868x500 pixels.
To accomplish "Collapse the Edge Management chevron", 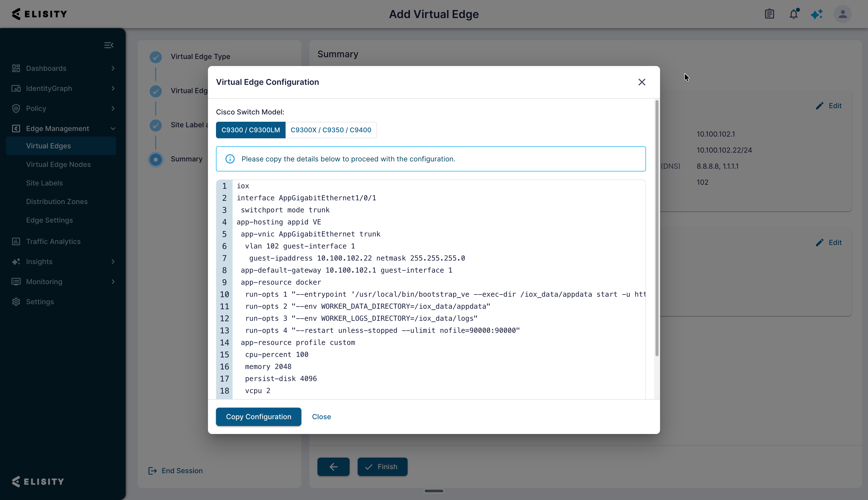I will coord(113,129).
